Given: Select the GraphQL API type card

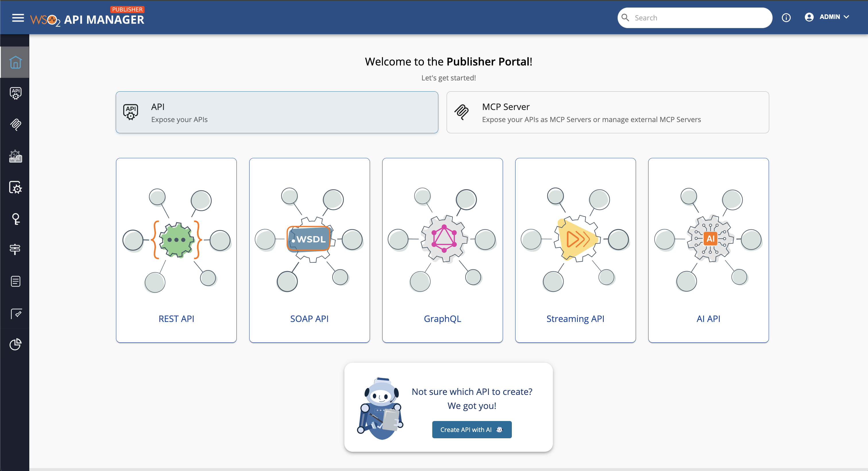Looking at the screenshot, I should (x=442, y=250).
